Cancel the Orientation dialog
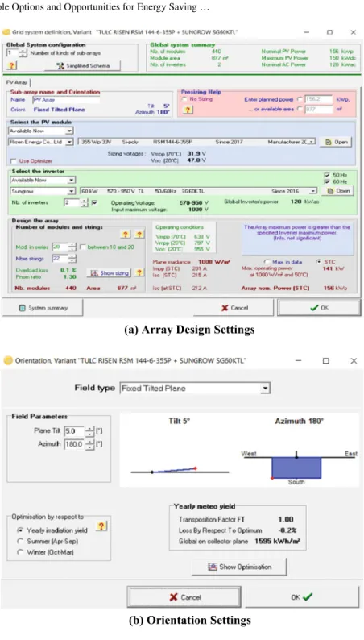 coord(184,597)
